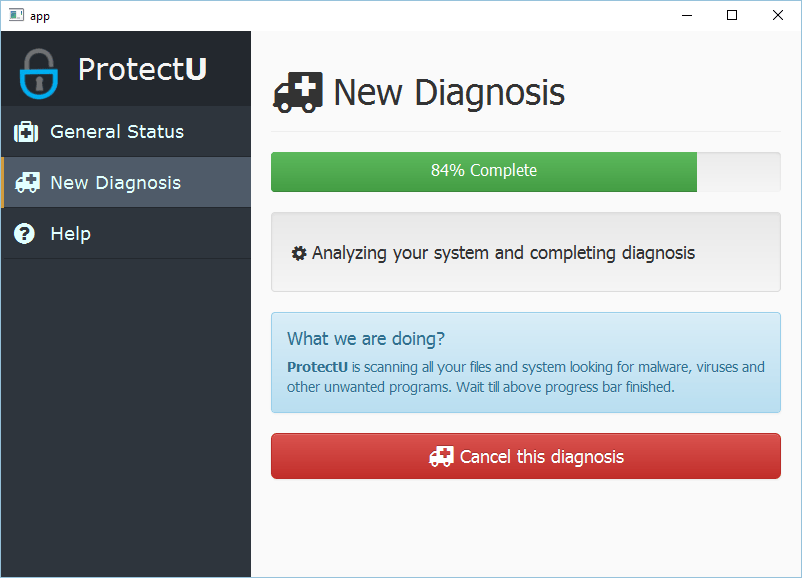Click the large ambulance icon in heading
The height and width of the screenshot is (578, 802).
[297, 92]
